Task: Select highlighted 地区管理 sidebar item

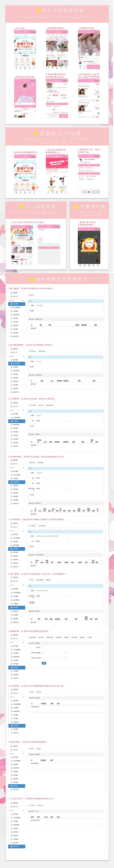Action: coord(17,786)
